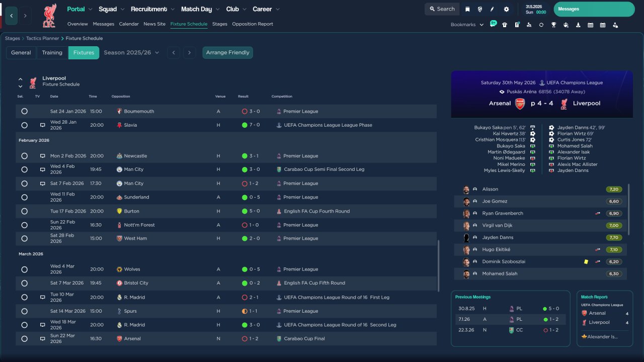Open the trophy shortcut in bookmarks bar
The width and height of the screenshot is (644, 362).
coord(553,25)
